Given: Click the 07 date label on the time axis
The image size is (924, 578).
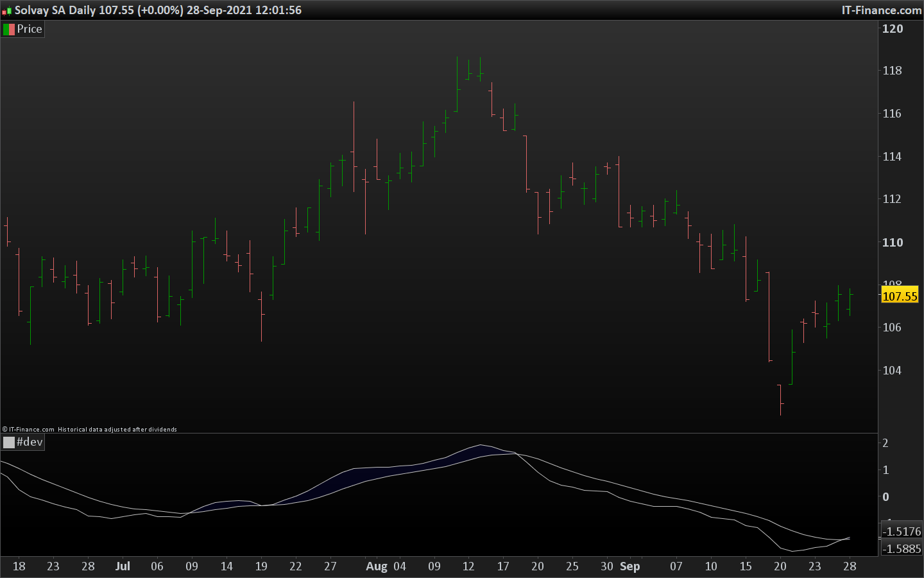Looking at the screenshot, I should pos(676,566).
